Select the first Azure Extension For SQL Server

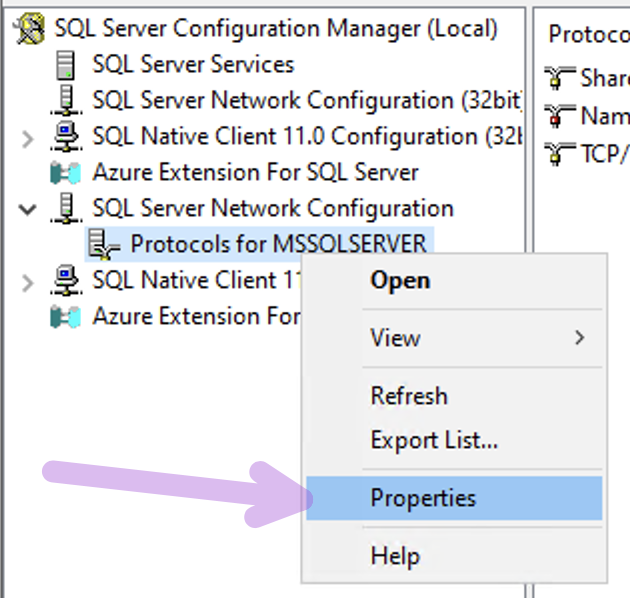[256, 172]
